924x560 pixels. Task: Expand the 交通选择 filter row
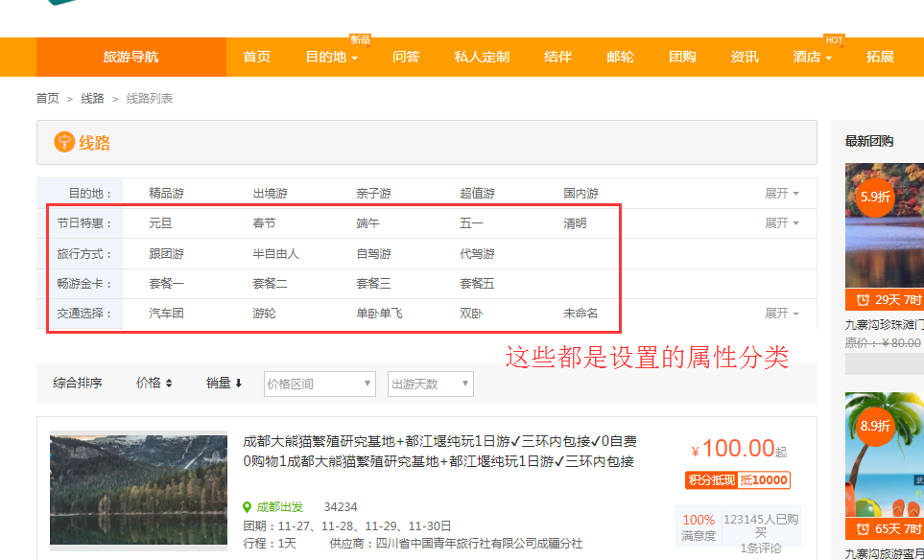pyautogui.click(x=781, y=314)
